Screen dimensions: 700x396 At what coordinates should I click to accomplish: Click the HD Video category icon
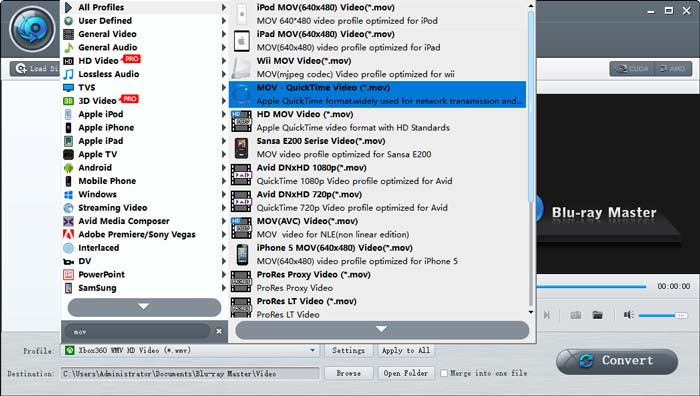pos(68,61)
